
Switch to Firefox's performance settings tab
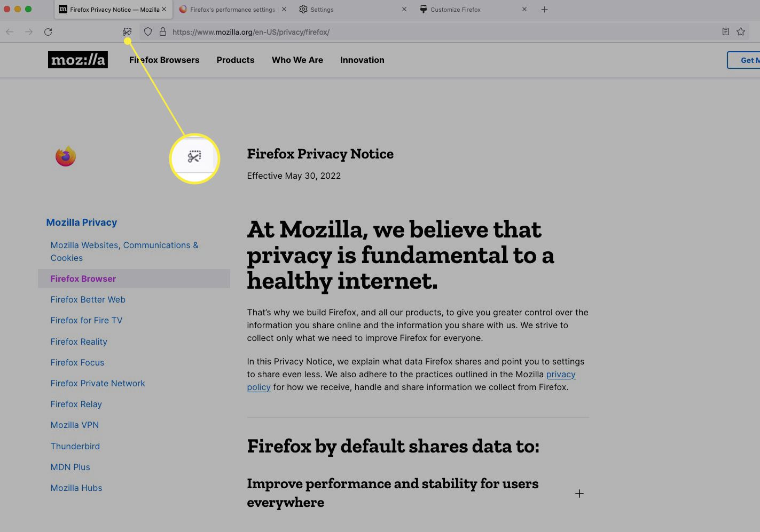pyautogui.click(x=233, y=10)
